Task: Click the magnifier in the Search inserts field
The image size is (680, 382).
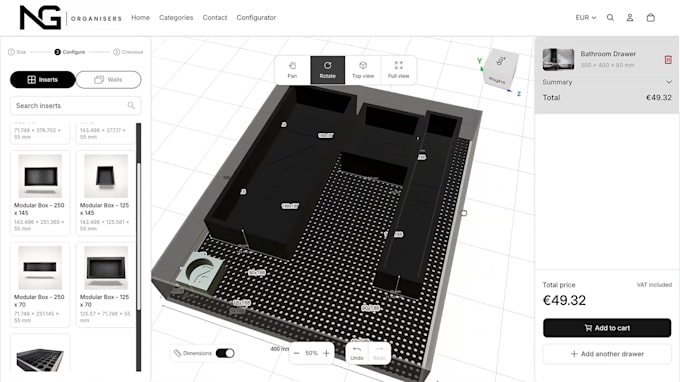Action: click(131, 105)
